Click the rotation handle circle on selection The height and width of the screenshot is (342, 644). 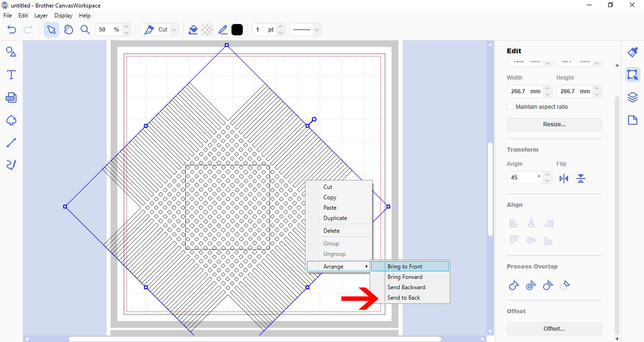[314, 120]
